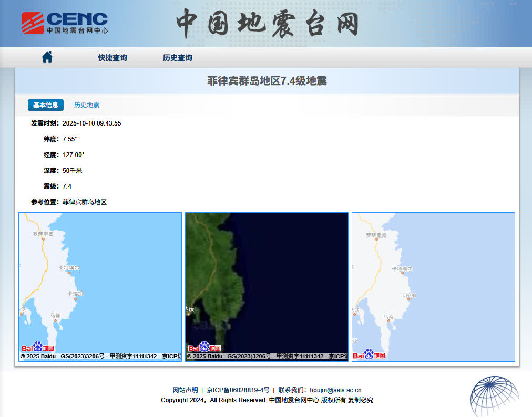The width and height of the screenshot is (532, 417).
Task: Click the home icon in navigation bar
Action: click(47, 57)
